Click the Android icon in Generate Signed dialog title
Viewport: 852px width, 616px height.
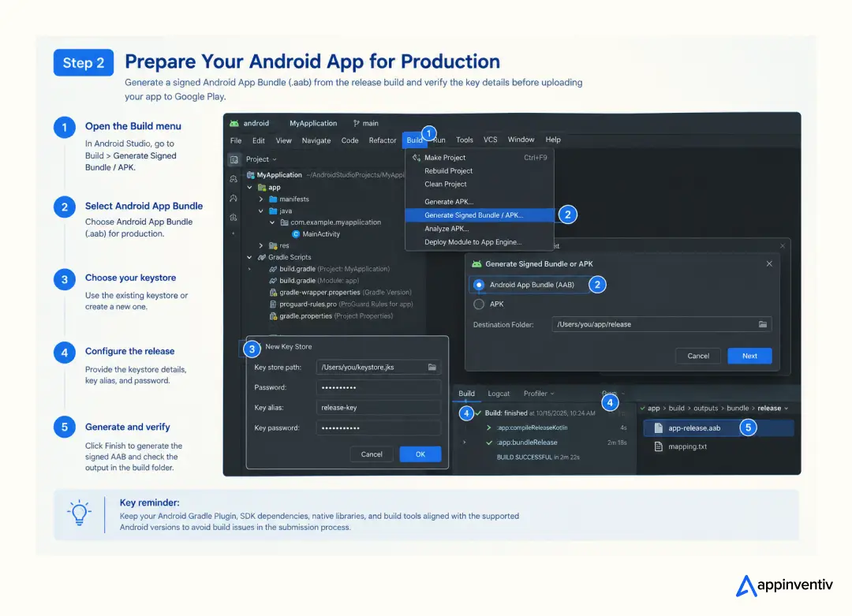(x=476, y=264)
